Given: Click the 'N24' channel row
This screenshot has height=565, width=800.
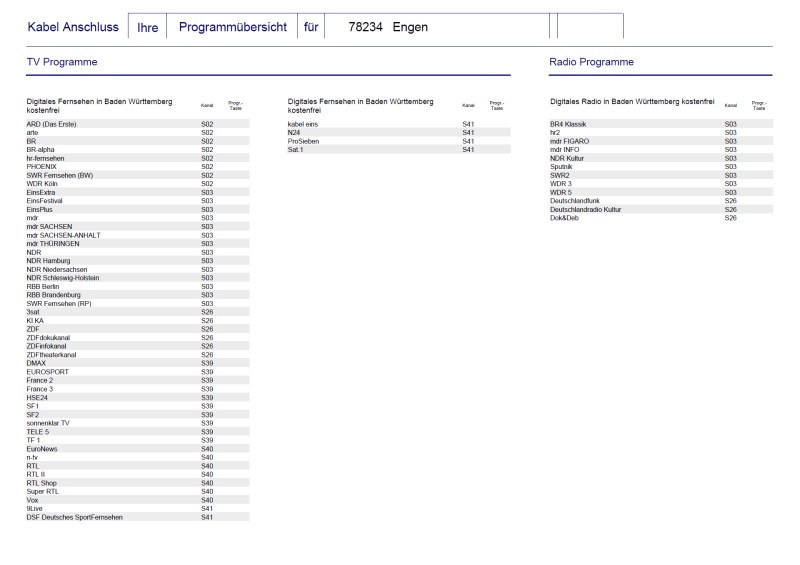Looking at the screenshot, I should click(x=399, y=133).
